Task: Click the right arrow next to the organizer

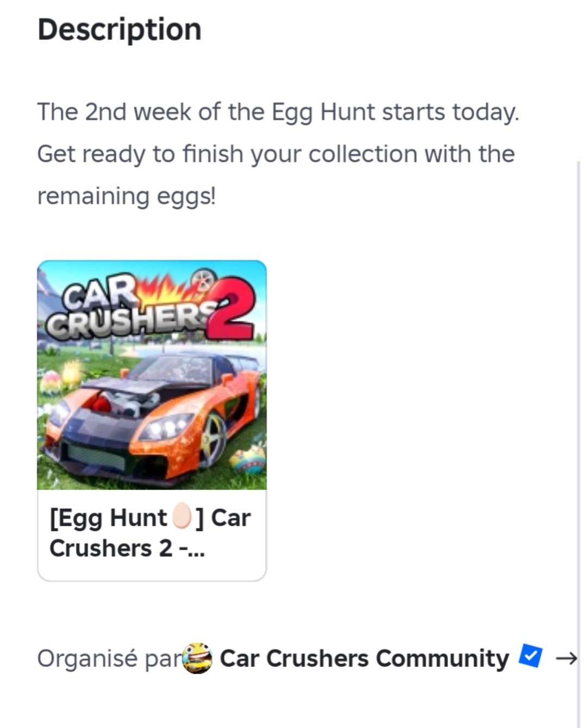Action: [x=566, y=659]
